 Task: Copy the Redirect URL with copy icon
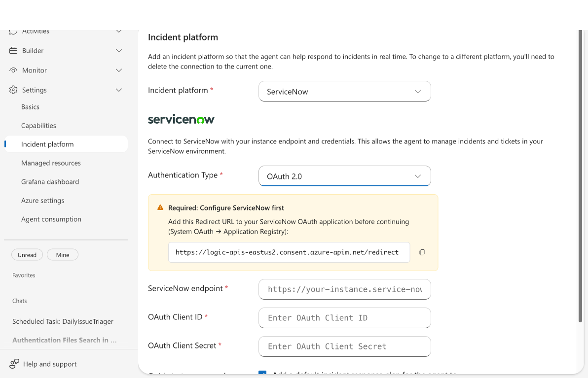point(422,252)
